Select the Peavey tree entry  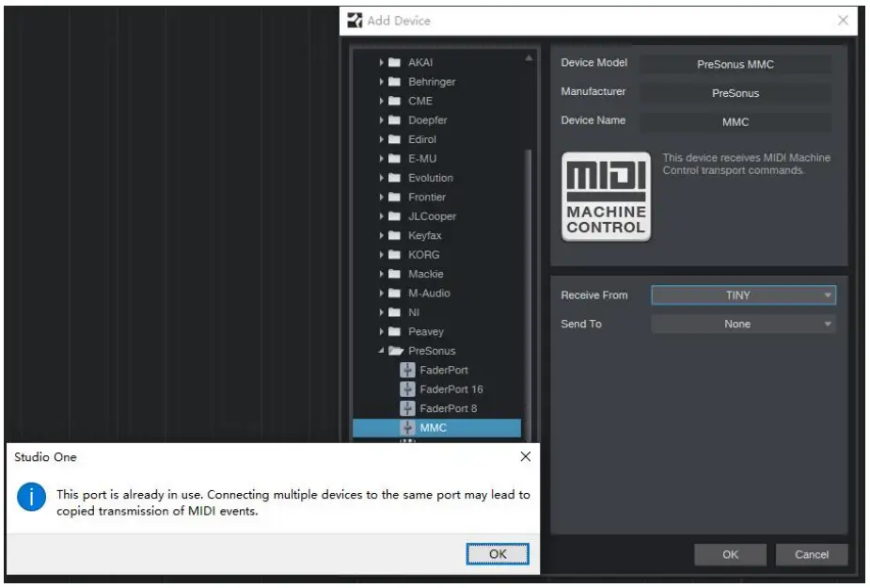point(425,331)
